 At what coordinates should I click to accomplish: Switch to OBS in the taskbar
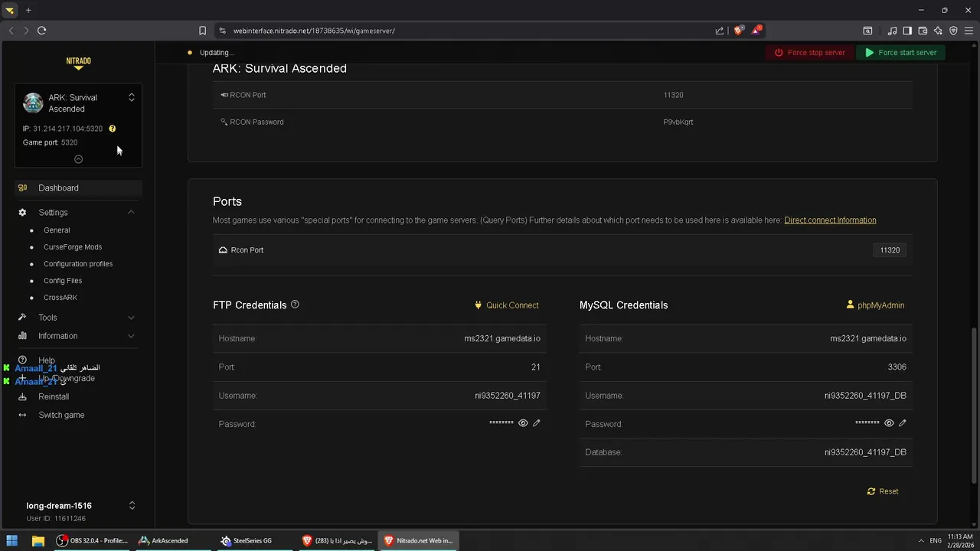[x=92, y=540]
